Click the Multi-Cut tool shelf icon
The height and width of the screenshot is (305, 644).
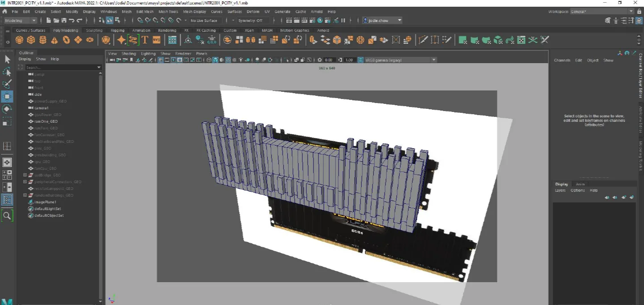click(x=423, y=40)
